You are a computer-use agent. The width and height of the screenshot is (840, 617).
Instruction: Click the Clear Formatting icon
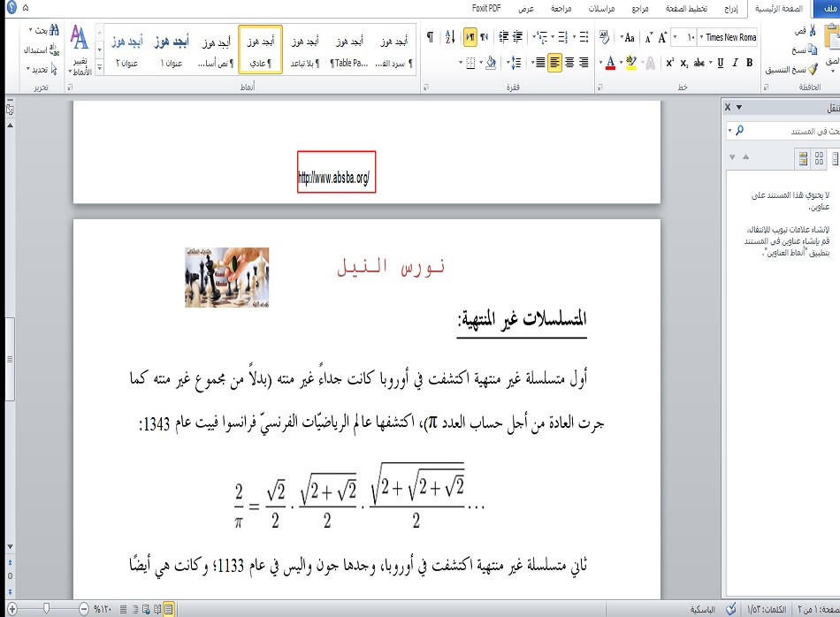604,37
